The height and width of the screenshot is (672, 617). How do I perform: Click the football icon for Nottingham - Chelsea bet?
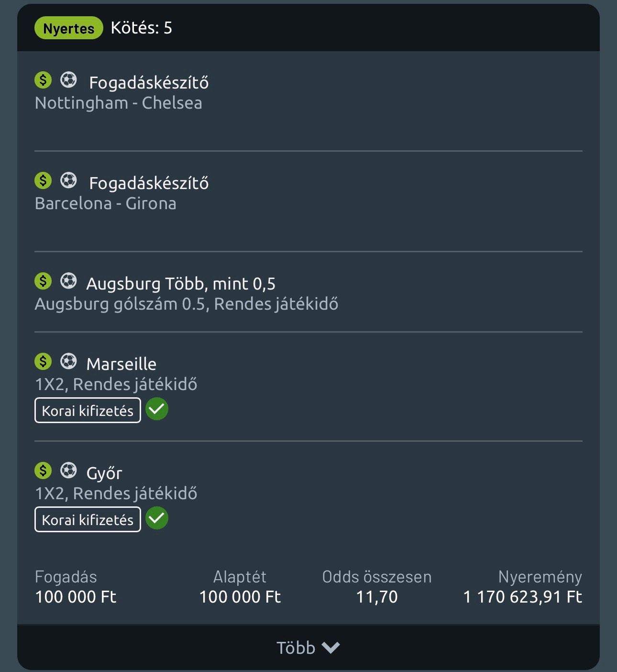tap(68, 80)
